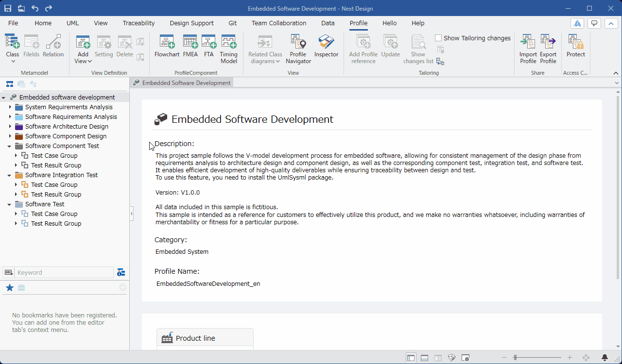Switch to the Data ribbon tab
The image size is (622, 364).
click(328, 23)
